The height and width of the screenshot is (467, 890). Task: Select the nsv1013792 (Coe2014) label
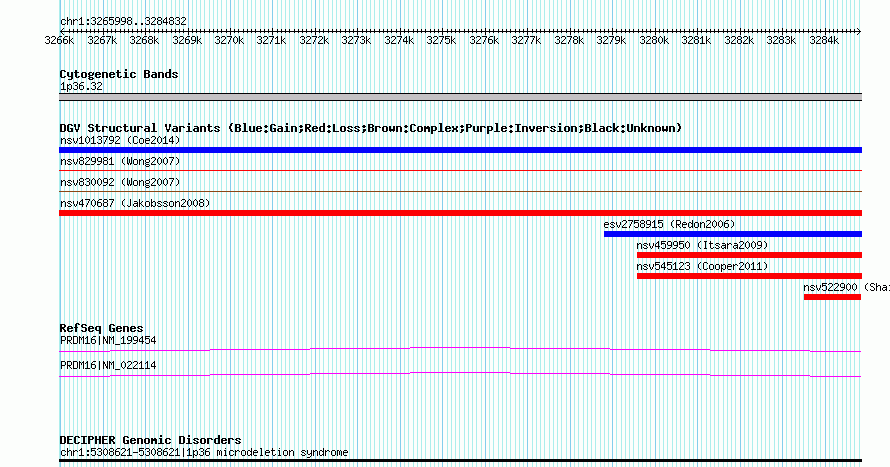(x=120, y=140)
